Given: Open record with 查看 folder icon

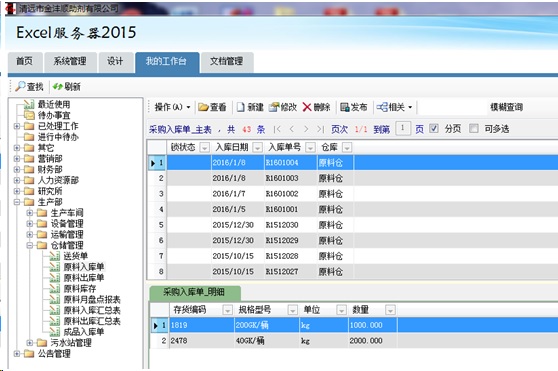Looking at the screenshot, I should (x=203, y=107).
